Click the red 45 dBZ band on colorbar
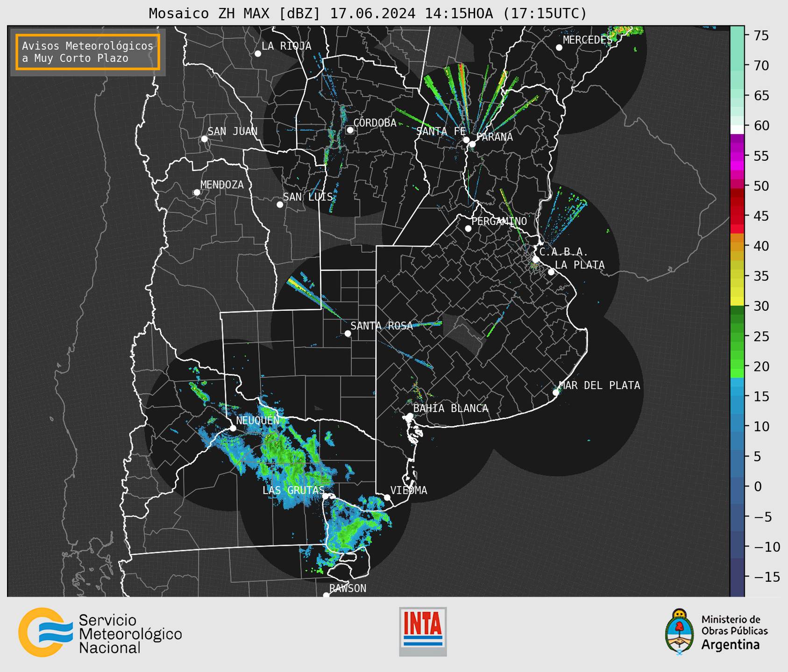The image size is (788, 672). coord(737,216)
